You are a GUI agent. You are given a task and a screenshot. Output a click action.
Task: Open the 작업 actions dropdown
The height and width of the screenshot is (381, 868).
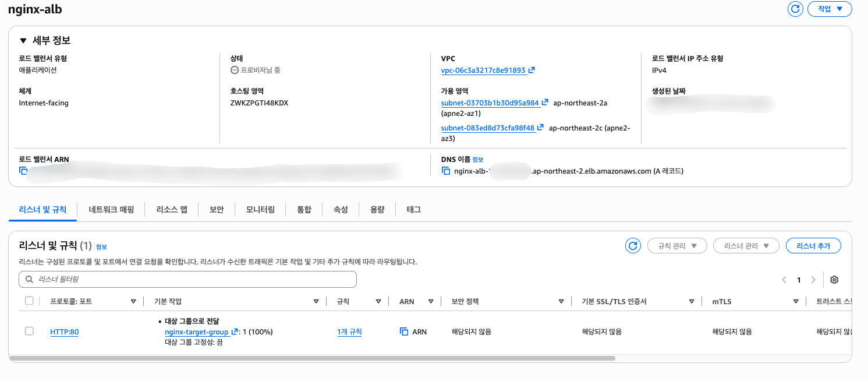(x=830, y=9)
